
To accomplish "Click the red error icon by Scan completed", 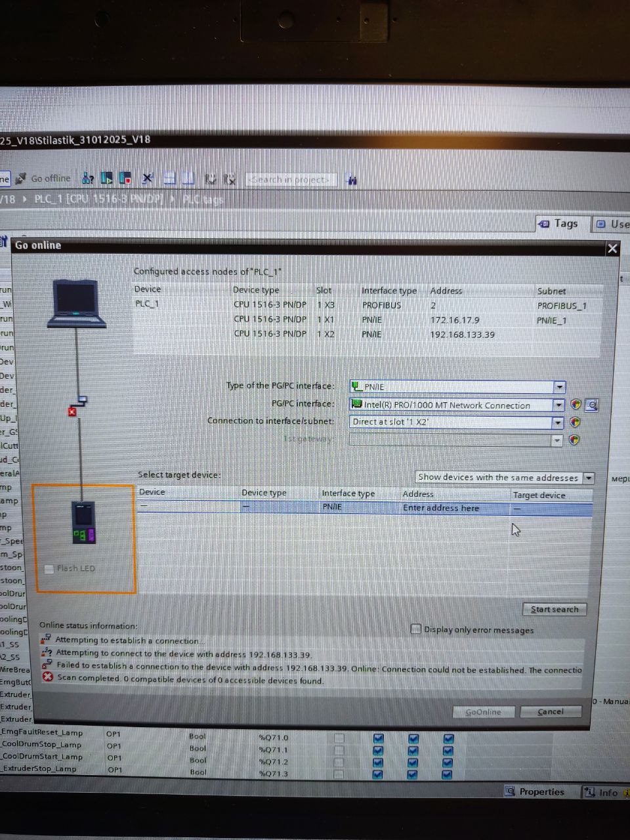I will [47, 677].
